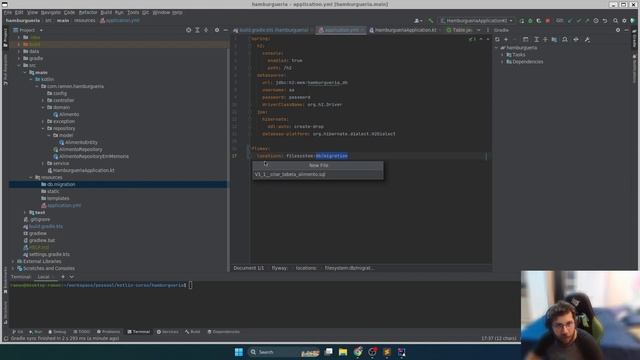Open Gradle panel options gear icon

click(618, 30)
